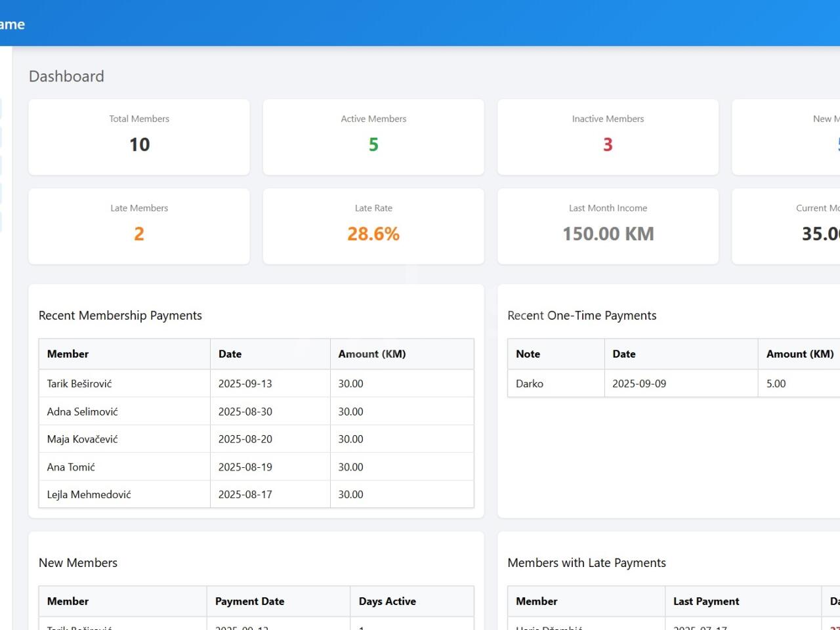Click the Dashboard page heading
This screenshot has width=840, height=630.
[x=66, y=76]
